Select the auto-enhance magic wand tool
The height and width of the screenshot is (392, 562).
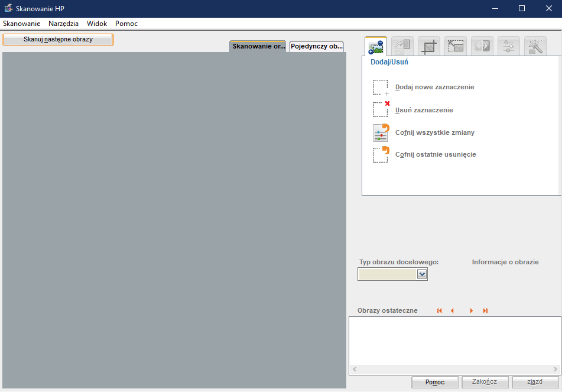click(x=535, y=46)
